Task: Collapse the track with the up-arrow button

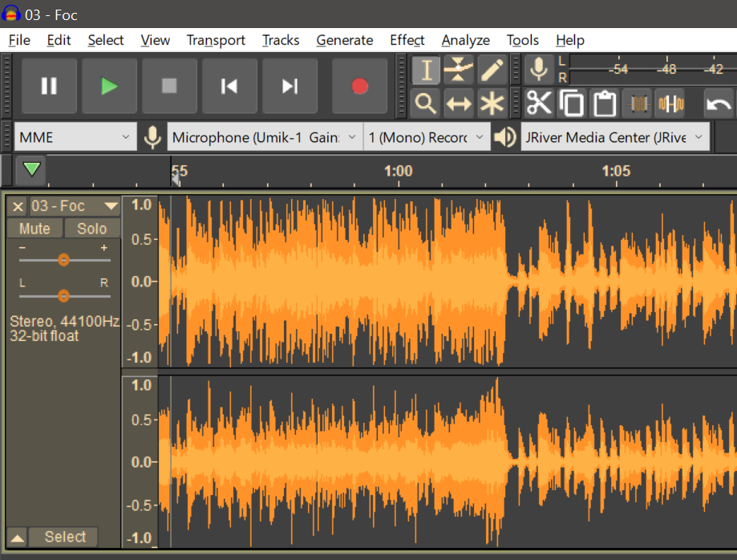Action: (18, 538)
